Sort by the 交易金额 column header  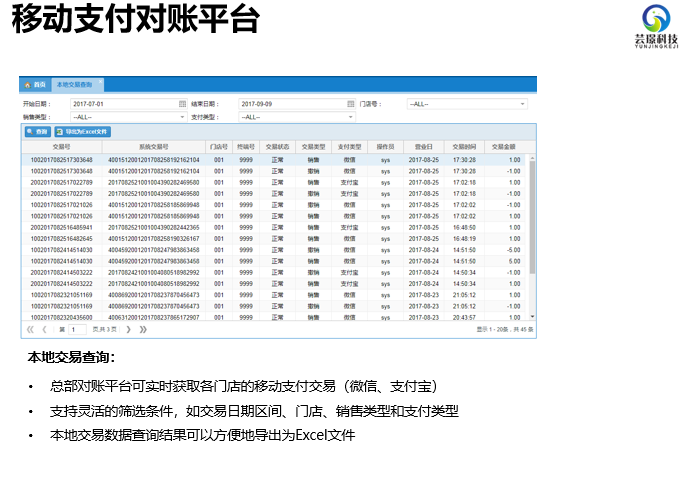(x=504, y=147)
